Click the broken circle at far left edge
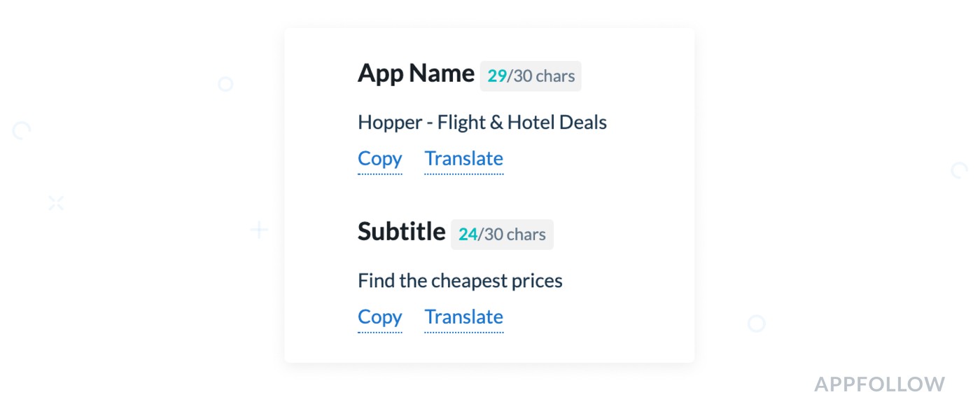 point(22,131)
